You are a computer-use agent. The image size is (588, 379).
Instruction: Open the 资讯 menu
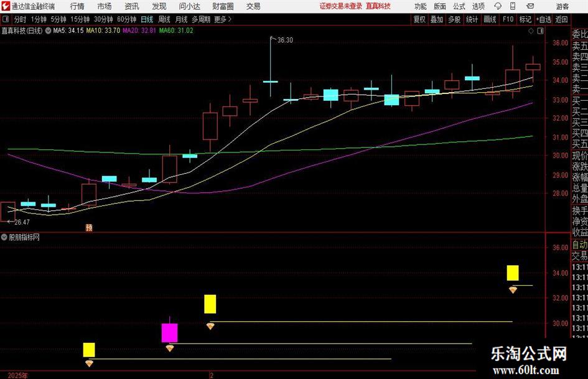coord(132,6)
